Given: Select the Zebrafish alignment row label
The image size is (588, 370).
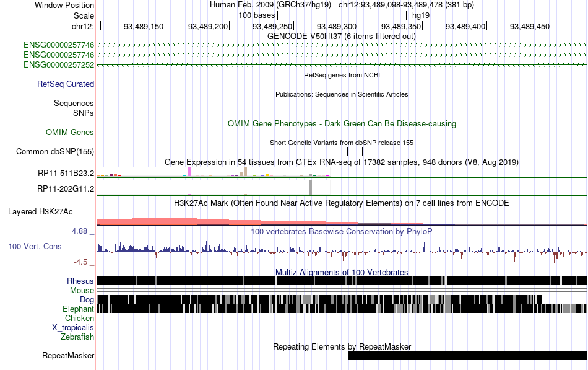Looking at the screenshot, I should tap(77, 337).
